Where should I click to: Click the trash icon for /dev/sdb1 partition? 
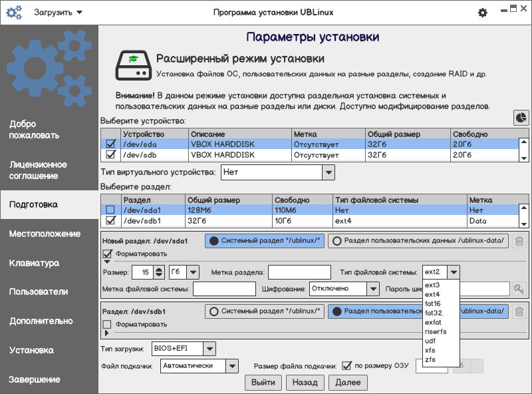(x=519, y=311)
